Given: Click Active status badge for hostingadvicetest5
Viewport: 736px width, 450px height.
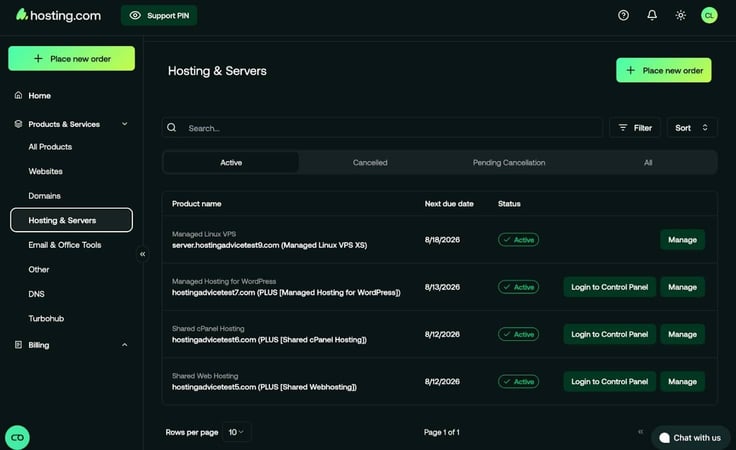Looking at the screenshot, I should click(518, 382).
